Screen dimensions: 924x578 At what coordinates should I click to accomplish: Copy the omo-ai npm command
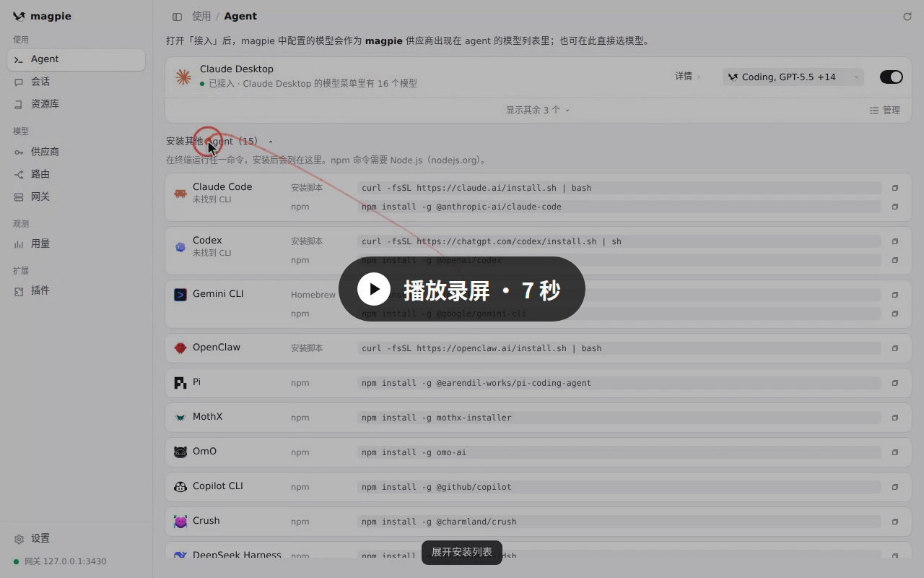pyautogui.click(x=894, y=452)
